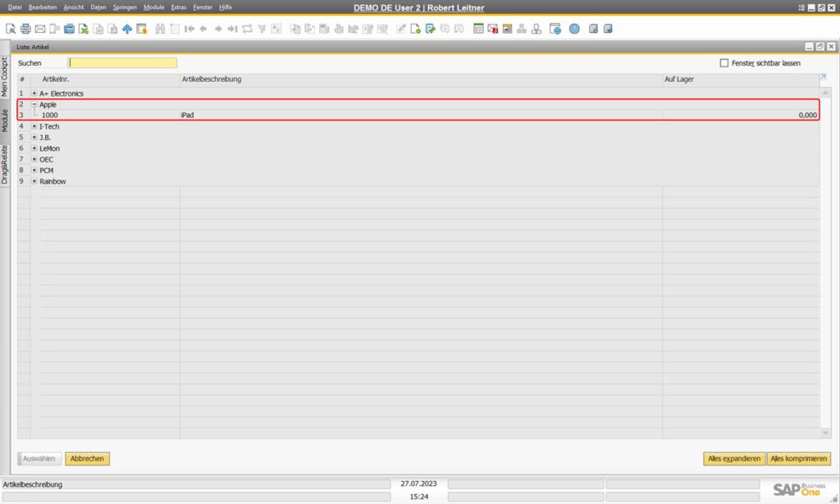Lock the screen with the window-lock icon
The image size is (840, 504).
click(x=142, y=29)
